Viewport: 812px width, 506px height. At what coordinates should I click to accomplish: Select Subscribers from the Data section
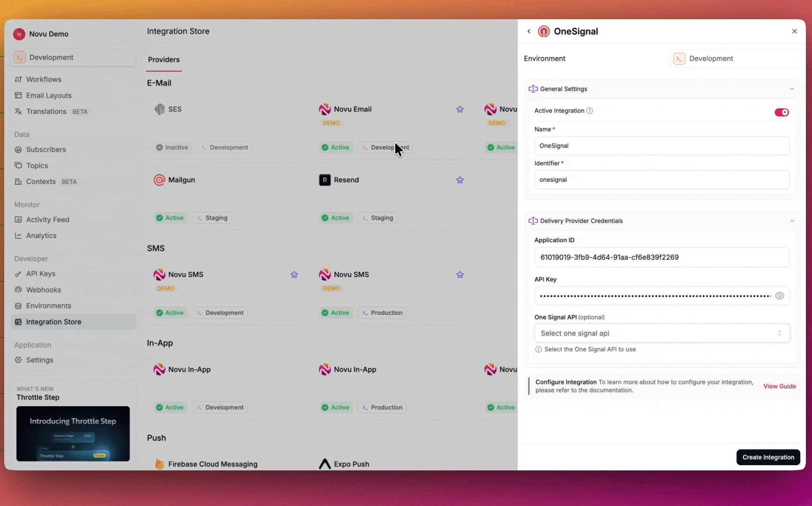tap(45, 149)
